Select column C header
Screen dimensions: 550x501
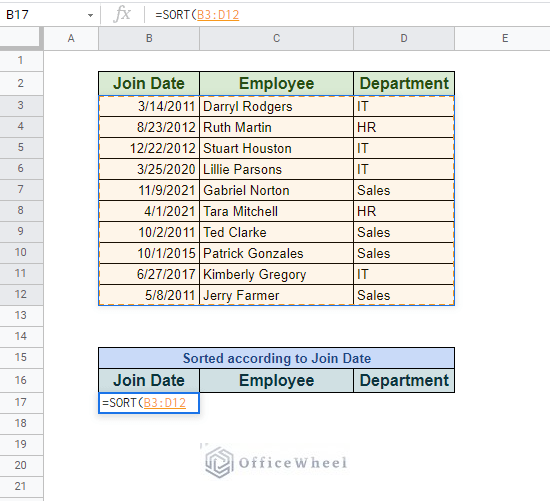point(276,38)
